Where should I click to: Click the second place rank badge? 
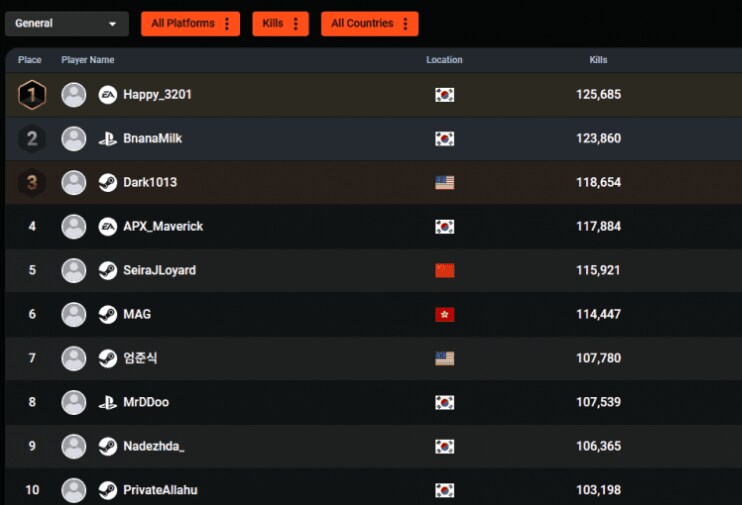[32, 139]
